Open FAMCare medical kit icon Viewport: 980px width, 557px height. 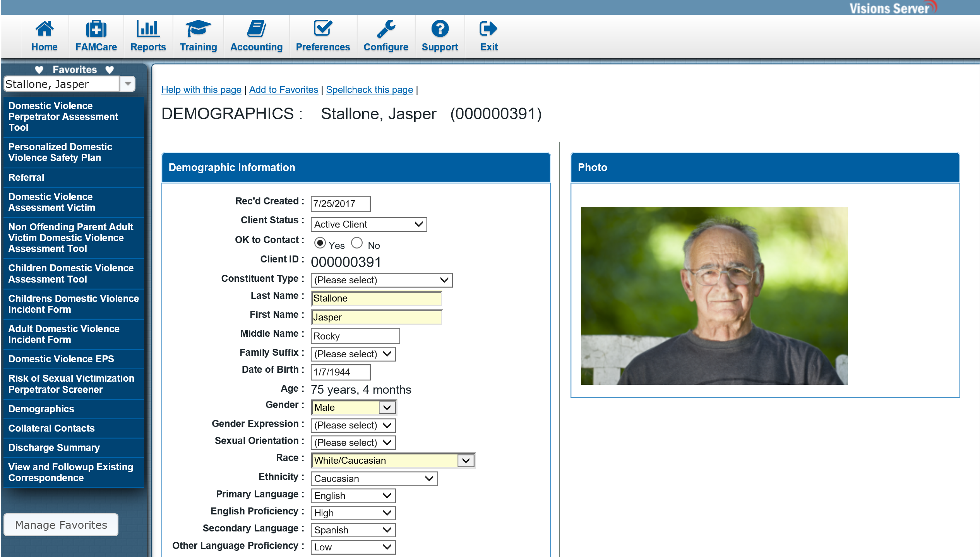(x=96, y=29)
